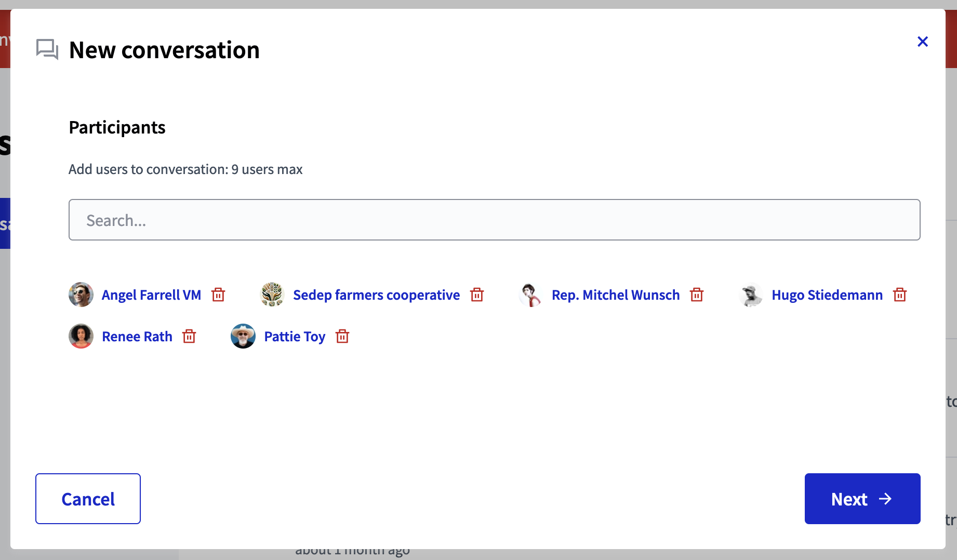The width and height of the screenshot is (957, 560).
Task: Cancel creating the conversation
Action: pos(87,499)
